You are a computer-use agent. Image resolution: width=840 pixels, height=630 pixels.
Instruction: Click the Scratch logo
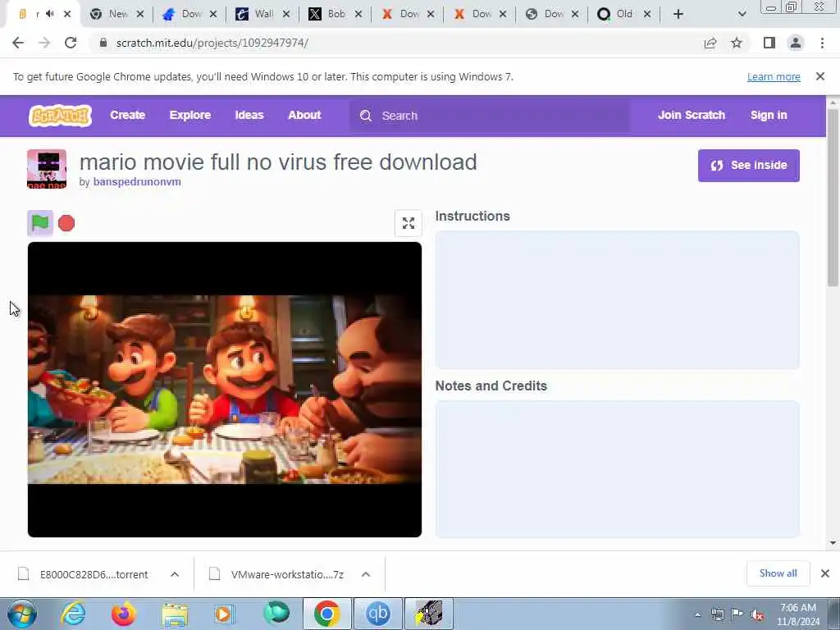tap(60, 115)
